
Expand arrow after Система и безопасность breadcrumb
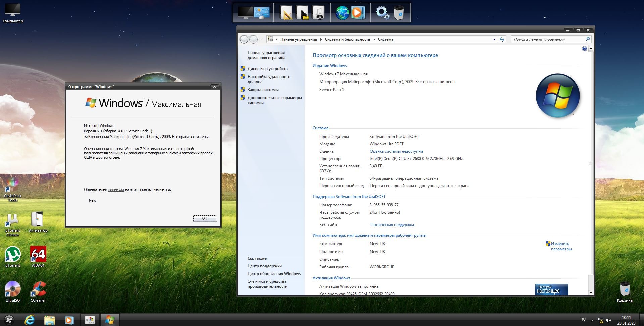point(374,39)
